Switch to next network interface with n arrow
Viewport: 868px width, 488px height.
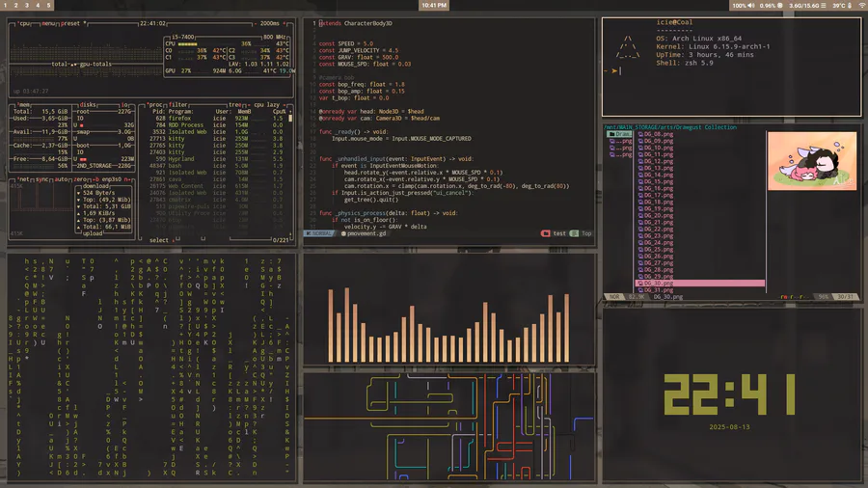128,179
